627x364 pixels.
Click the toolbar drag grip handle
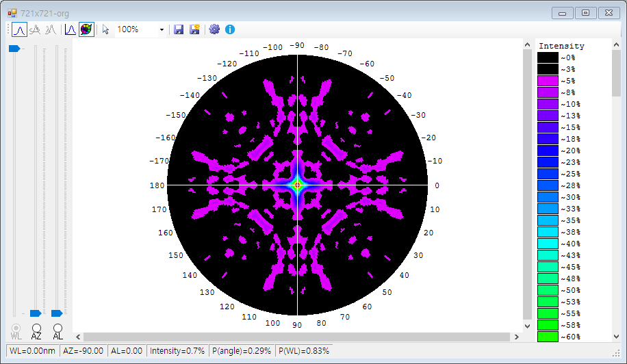point(8,29)
